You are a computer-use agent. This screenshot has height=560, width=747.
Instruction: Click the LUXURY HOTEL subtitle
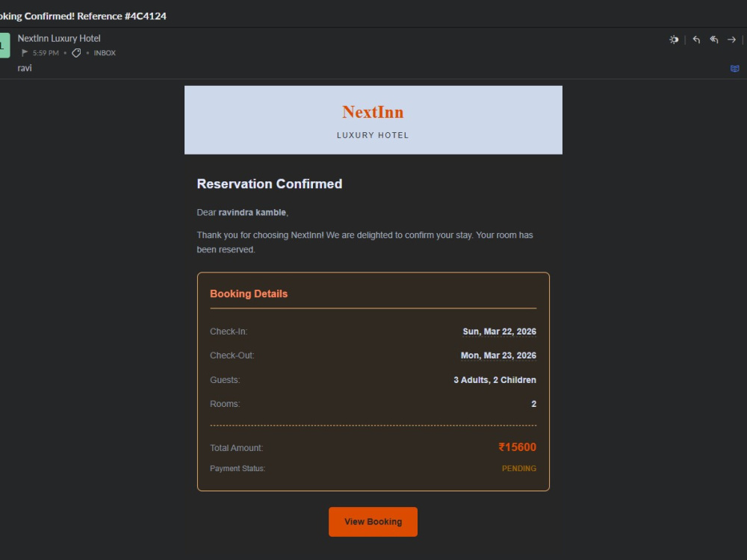(373, 135)
